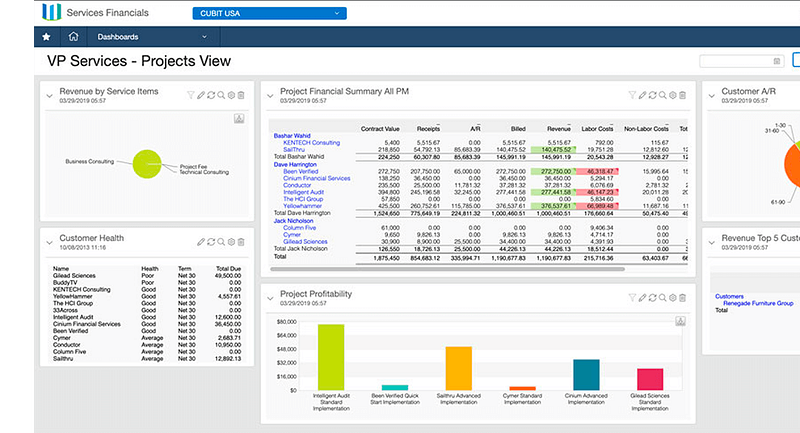Collapse the Project Profitability panel
Image resolution: width=800 pixels, height=433 pixels.
[270, 297]
